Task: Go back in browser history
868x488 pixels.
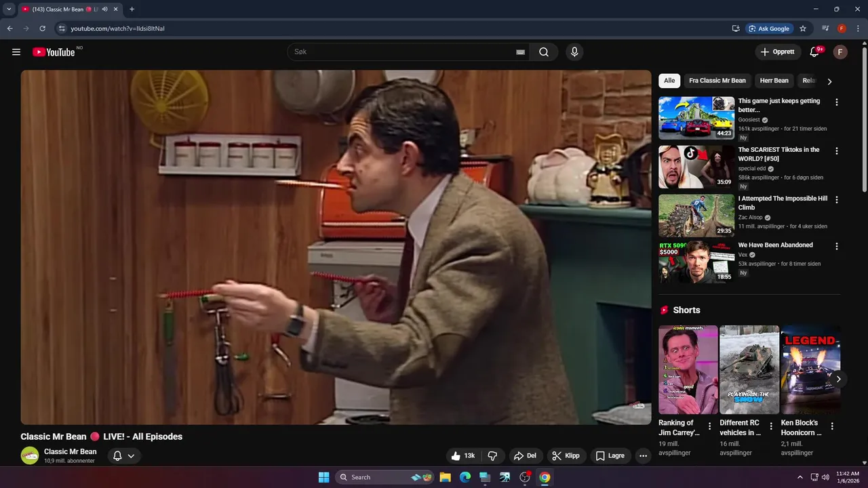Action: [x=9, y=28]
